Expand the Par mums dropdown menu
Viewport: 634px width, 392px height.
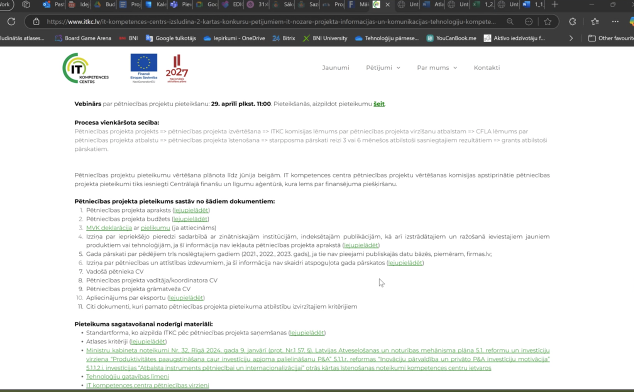(x=437, y=68)
